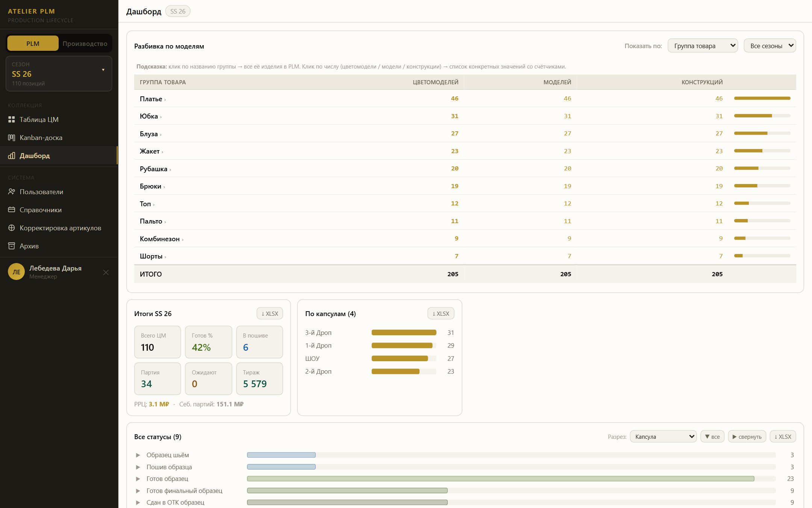Switch to Производство mode toggle

pos(85,44)
